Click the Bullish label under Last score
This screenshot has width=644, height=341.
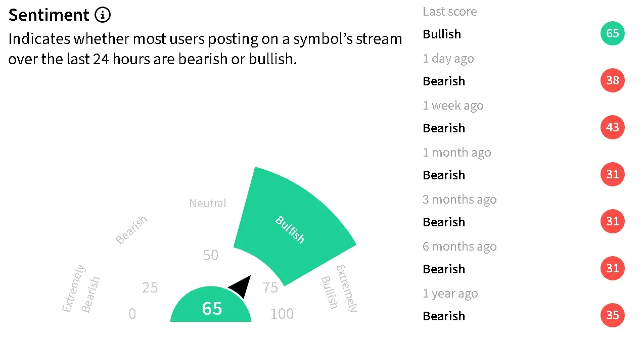[442, 34]
